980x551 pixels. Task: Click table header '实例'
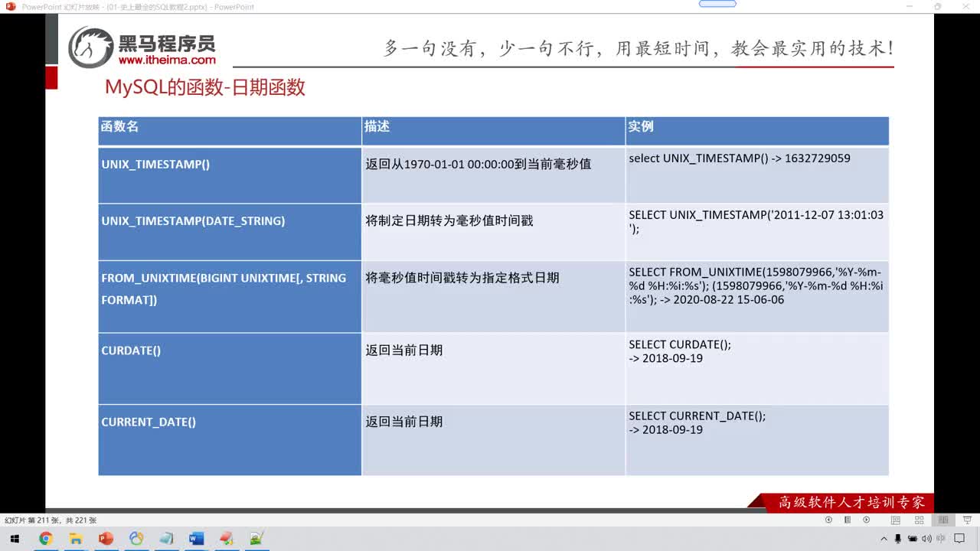(x=641, y=126)
